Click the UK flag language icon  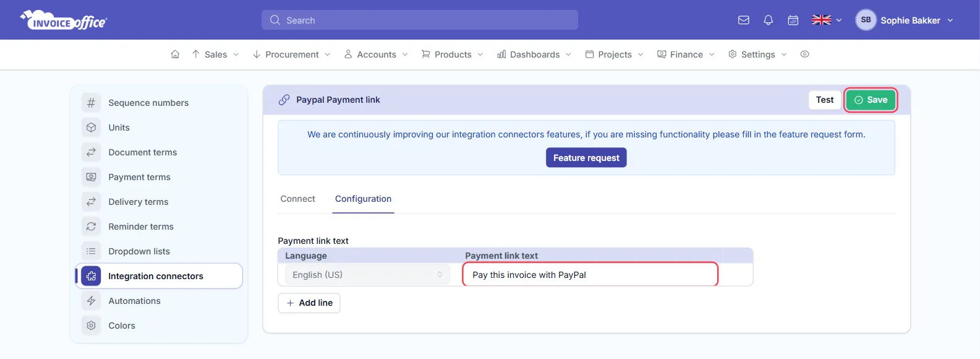point(822,20)
